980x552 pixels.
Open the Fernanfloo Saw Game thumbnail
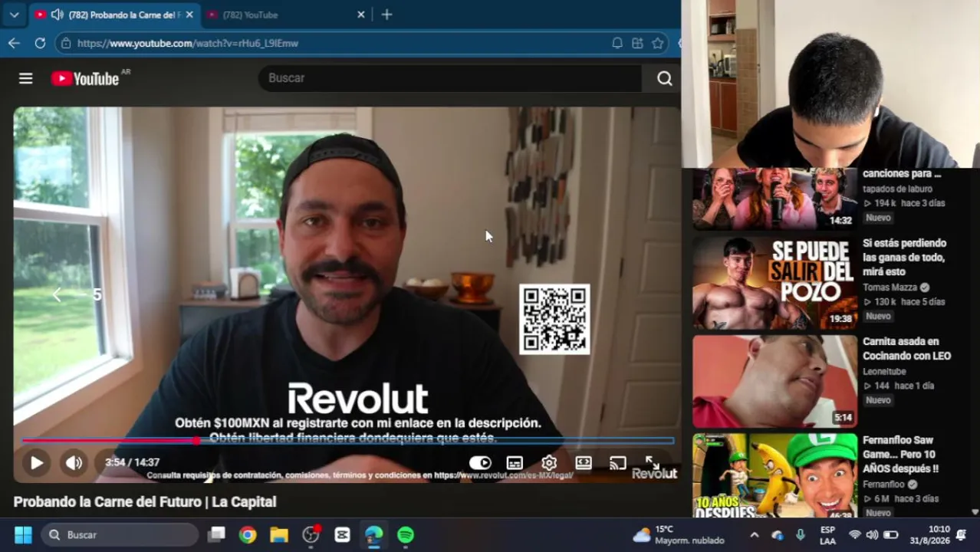[x=774, y=476]
